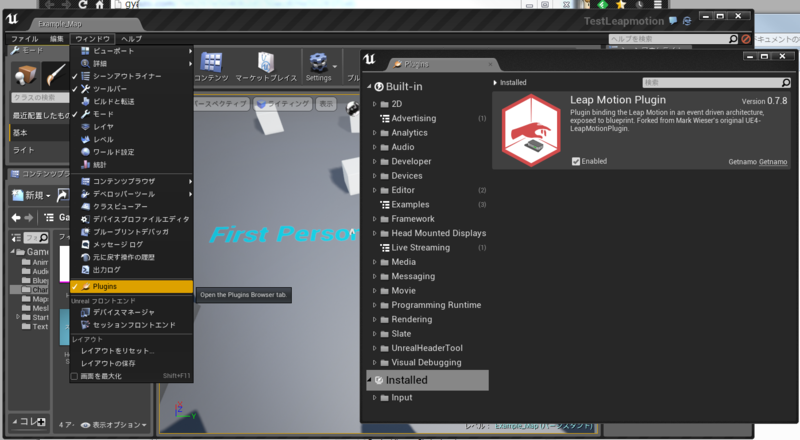The height and width of the screenshot is (440, 800).
Task: Choose 出力ログ from menu
Action: click(x=132, y=270)
